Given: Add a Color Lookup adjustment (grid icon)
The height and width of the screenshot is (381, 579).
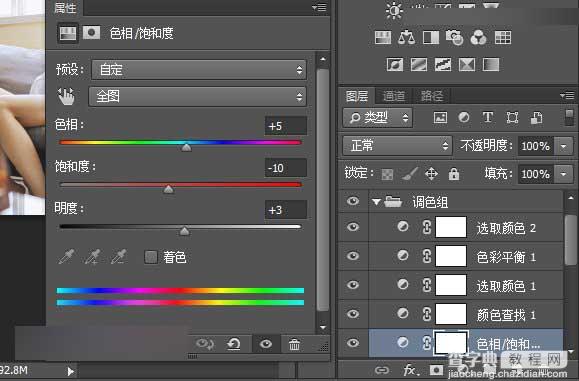Looking at the screenshot, I should (x=503, y=37).
